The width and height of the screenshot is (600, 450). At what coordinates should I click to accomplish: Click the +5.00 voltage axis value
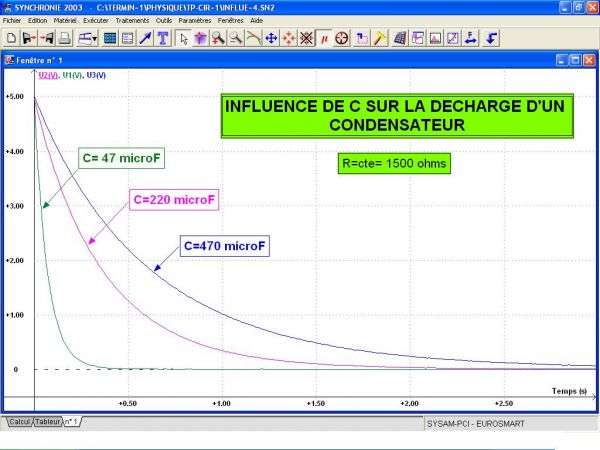click(x=15, y=96)
